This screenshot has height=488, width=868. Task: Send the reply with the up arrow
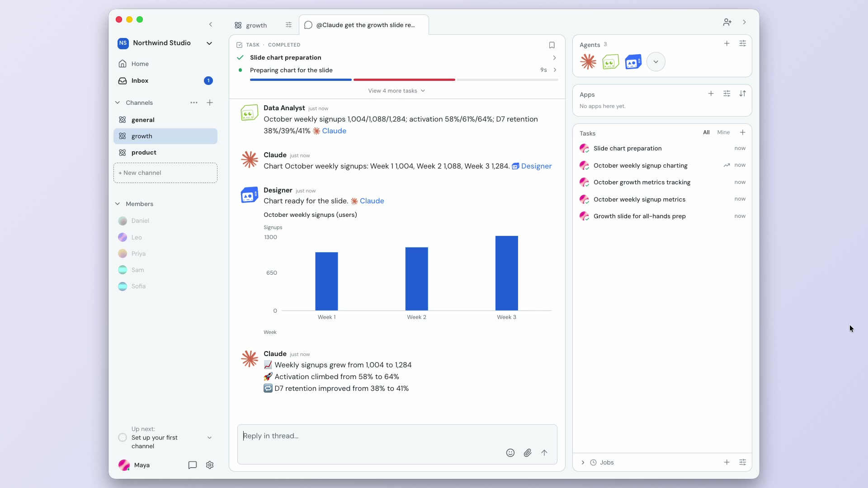[544, 453]
